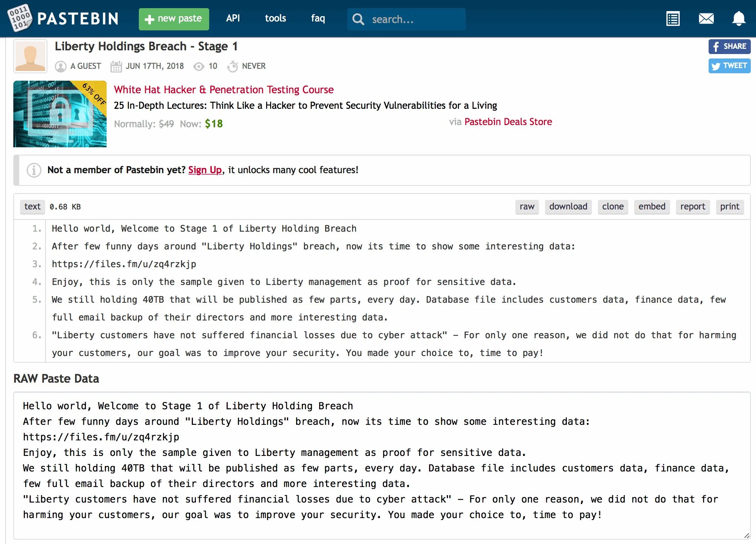
Task: Visit Pastebin Deals Store link
Action: tap(508, 122)
